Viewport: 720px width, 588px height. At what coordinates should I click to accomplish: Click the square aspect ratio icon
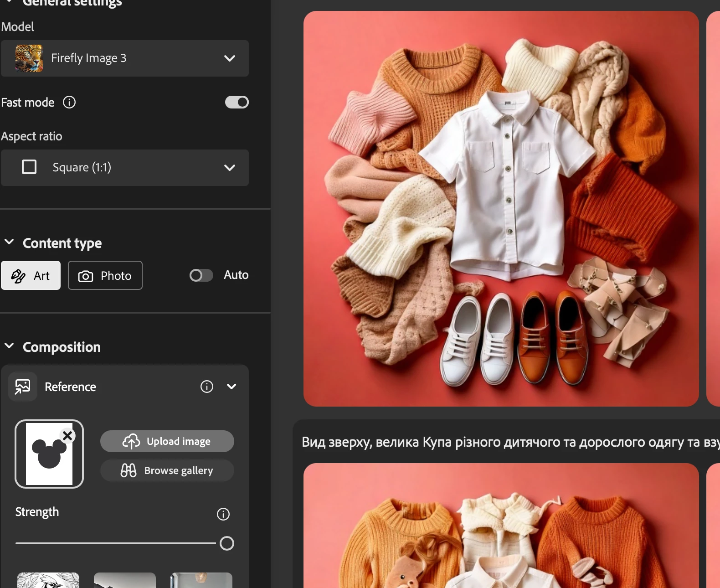[29, 167]
